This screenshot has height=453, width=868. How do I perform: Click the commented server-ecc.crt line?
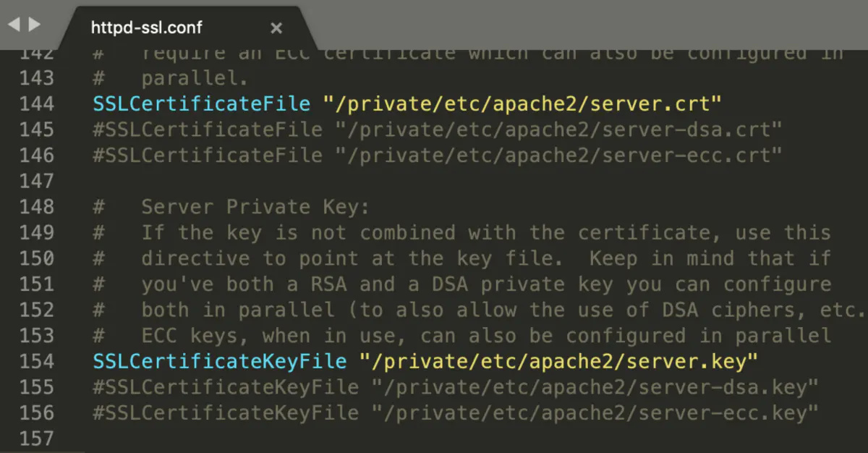click(x=438, y=155)
